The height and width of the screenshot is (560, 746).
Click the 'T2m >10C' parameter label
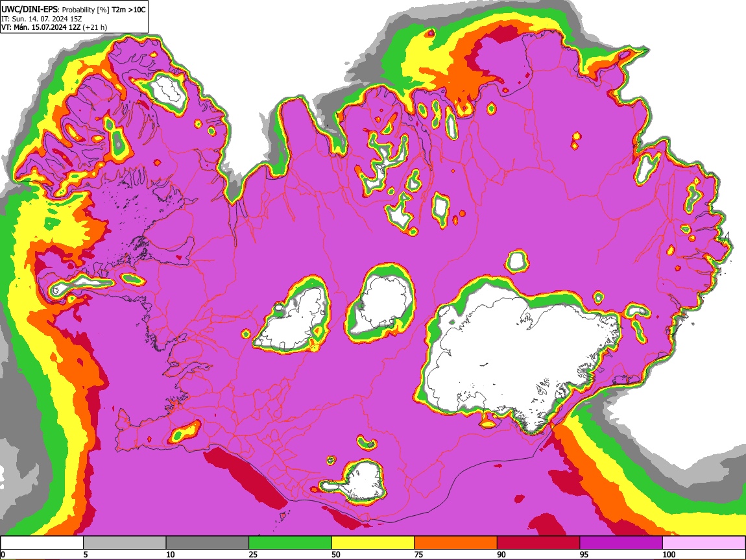pos(128,10)
